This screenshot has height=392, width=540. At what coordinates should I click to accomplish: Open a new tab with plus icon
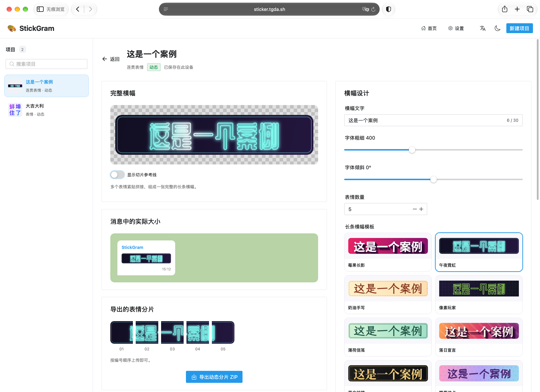point(517,9)
